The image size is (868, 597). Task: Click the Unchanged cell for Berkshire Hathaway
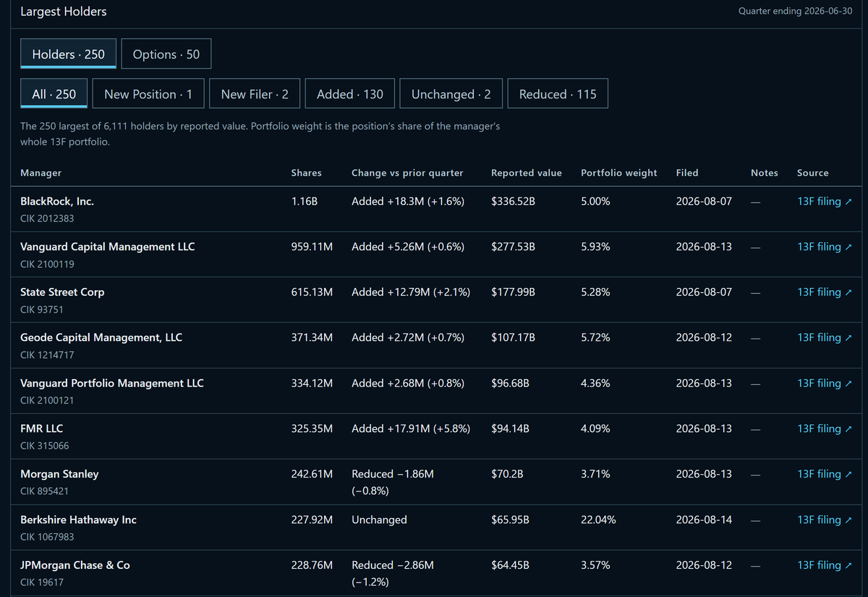tap(379, 520)
